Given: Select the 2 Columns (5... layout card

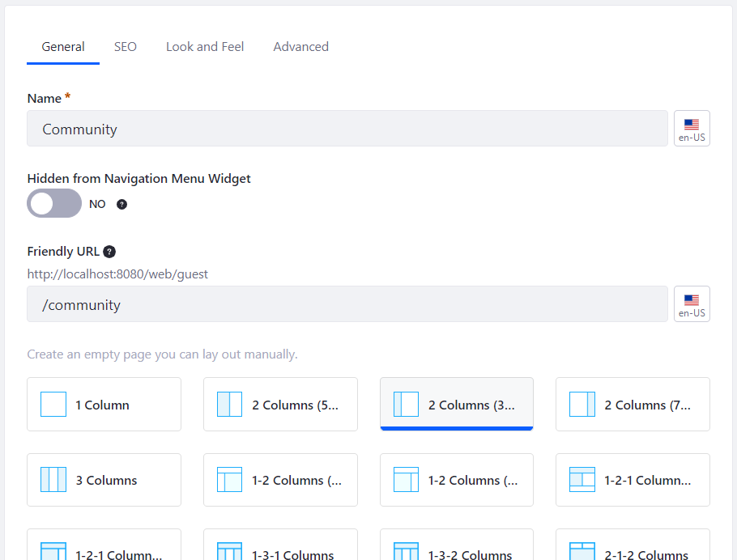Looking at the screenshot, I should tap(280, 405).
